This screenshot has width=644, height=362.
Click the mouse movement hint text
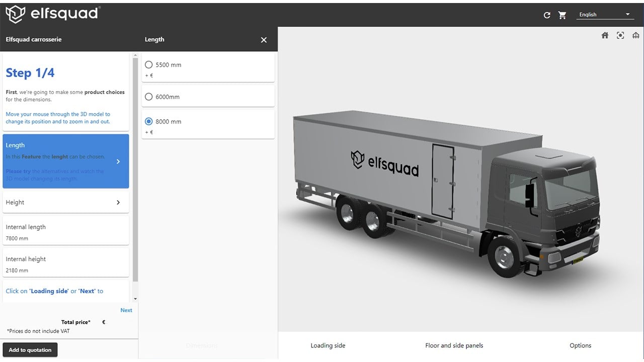click(x=58, y=118)
